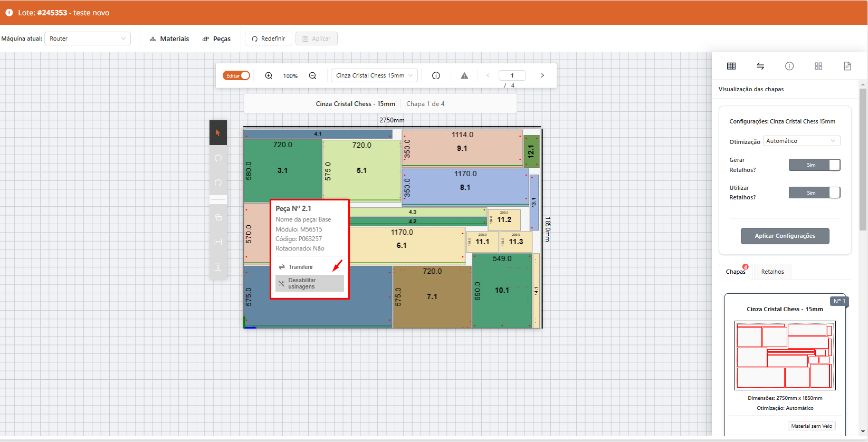Toggle the Utilizar Retalhos switch
This screenshot has height=442, width=868.
tap(814, 193)
